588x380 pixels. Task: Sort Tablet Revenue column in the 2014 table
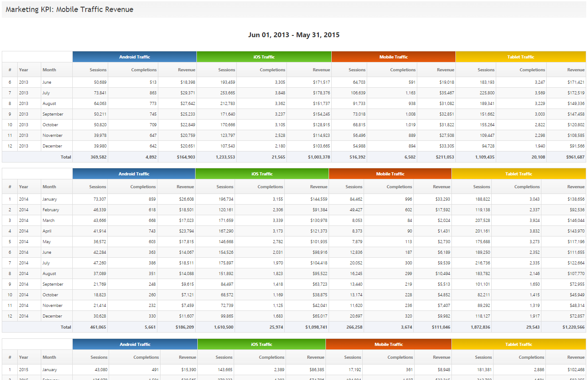(x=576, y=187)
